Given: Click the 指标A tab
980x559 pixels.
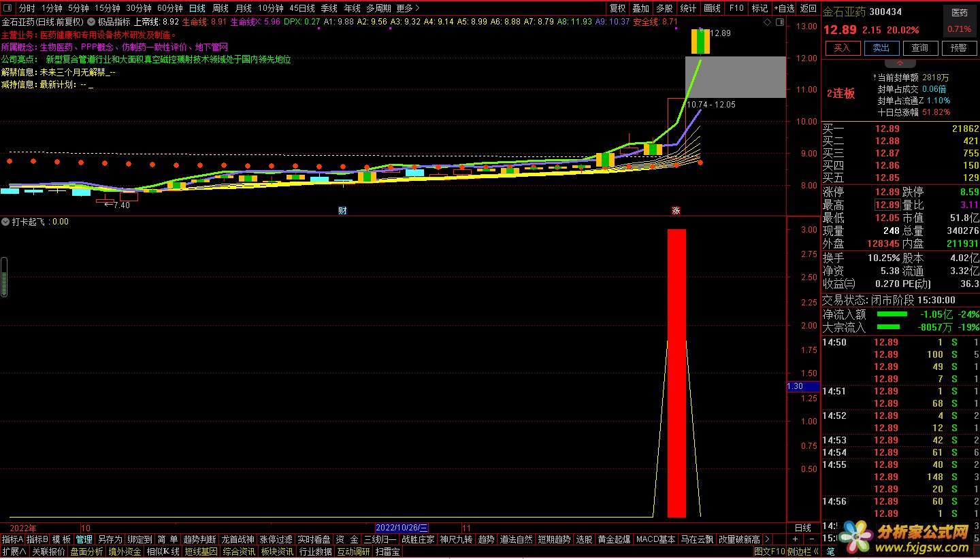Looking at the screenshot, I should pyautogui.click(x=12, y=539).
